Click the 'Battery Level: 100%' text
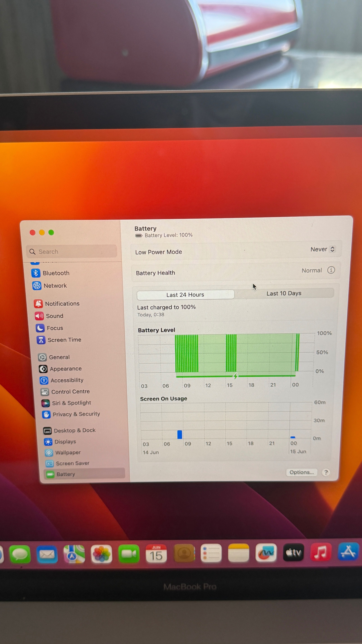This screenshot has height=644, width=362. pos(168,235)
